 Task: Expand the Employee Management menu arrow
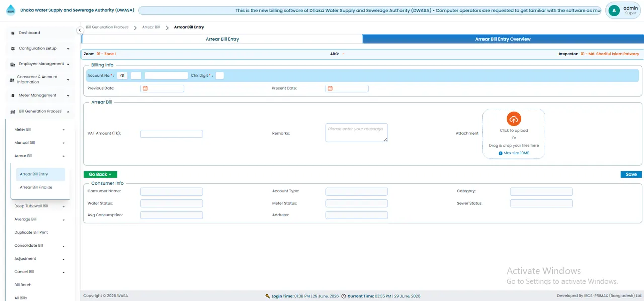click(x=68, y=64)
